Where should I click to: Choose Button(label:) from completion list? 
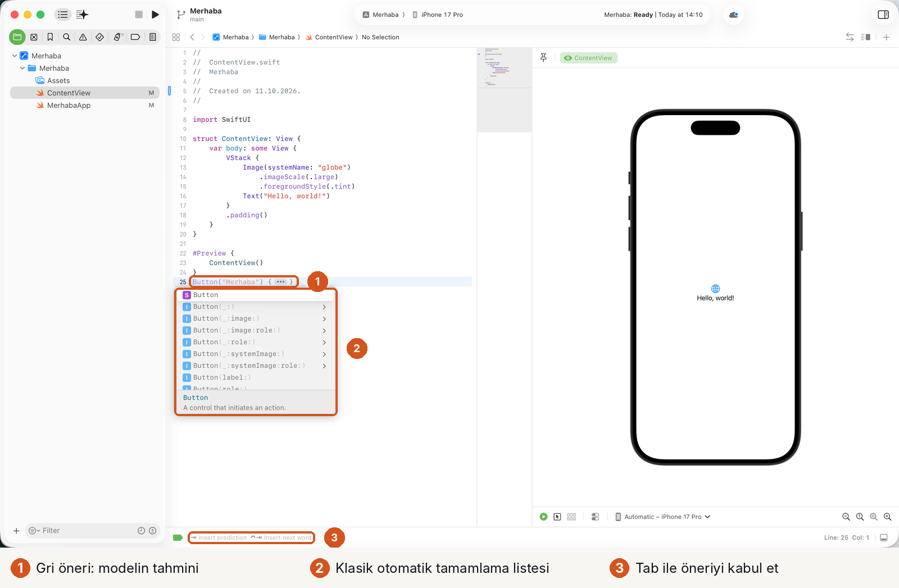click(256, 377)
